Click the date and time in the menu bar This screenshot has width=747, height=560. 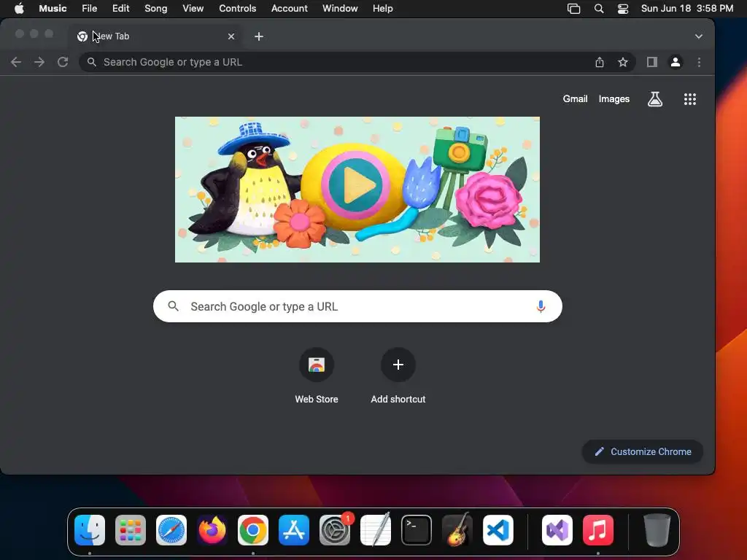coord(687,9)
